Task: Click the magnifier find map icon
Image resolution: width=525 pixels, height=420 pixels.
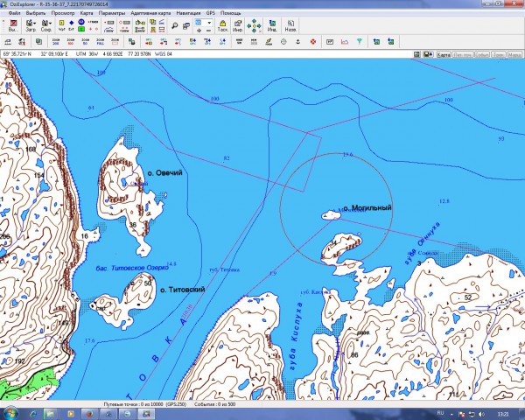Action: [174, 25]
